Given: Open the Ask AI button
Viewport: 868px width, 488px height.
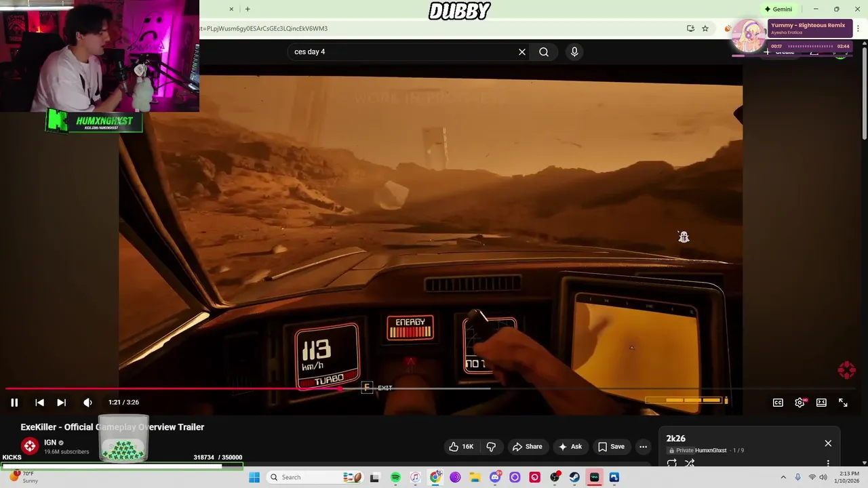Looking at the screenshot, I should pos(570,447).
